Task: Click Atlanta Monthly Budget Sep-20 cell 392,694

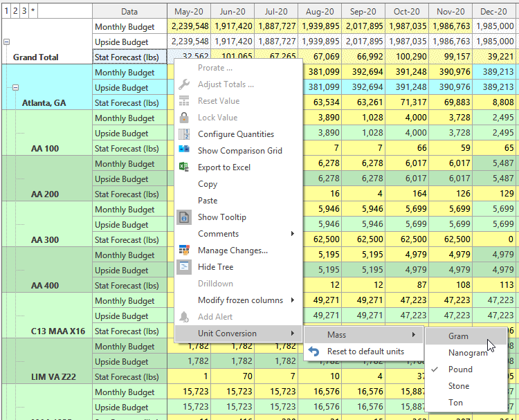Action: point(363,72)
